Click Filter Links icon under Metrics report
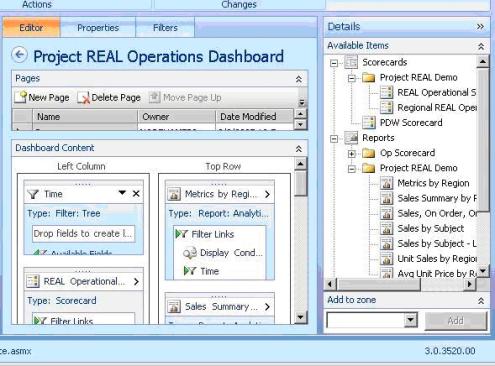The image size is (495, 366). point(181,234)
